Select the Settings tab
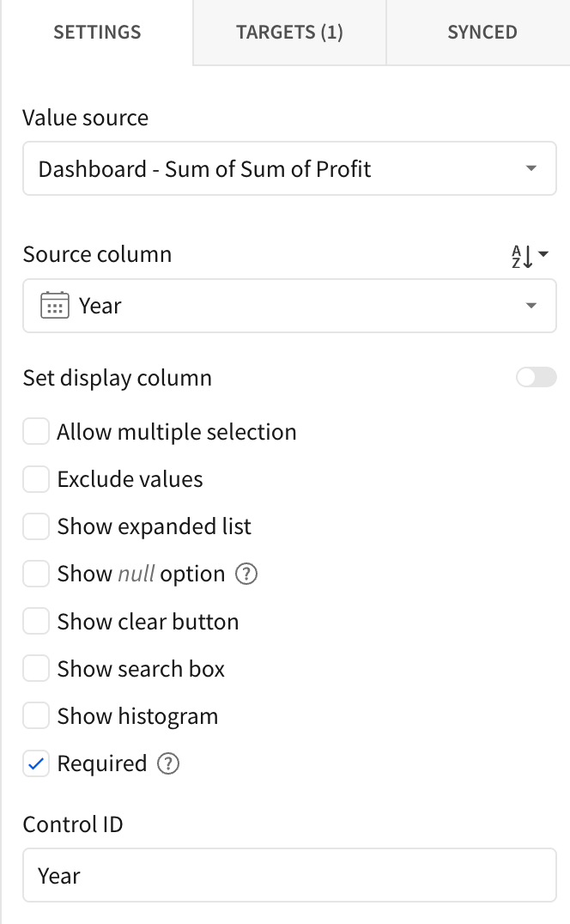This screenshot has height=924, width=570. pos(97,33)
